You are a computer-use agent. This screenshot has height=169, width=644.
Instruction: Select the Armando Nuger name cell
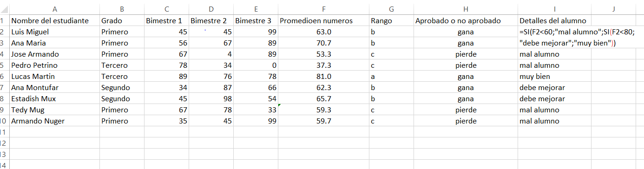tap(54, 121)
